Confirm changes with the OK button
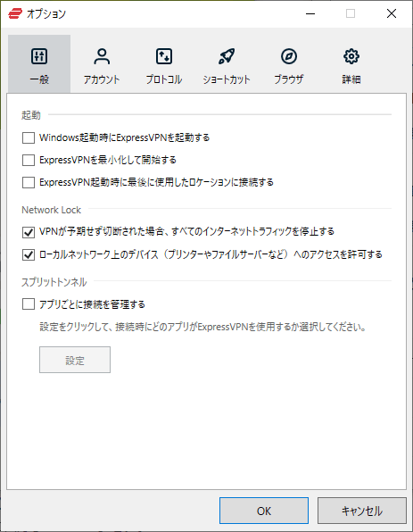The height and width of the screenshot is (532, 413). coord(264,511)
